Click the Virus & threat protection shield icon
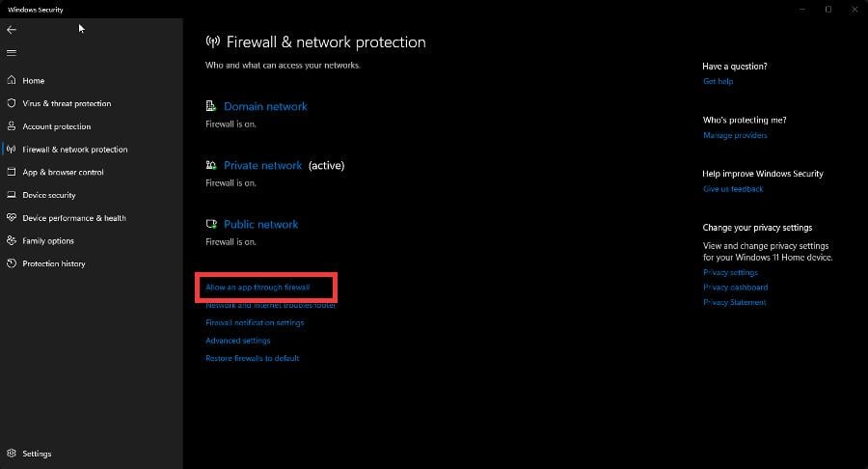Screen dimensions: 868x469 (11, 103)
